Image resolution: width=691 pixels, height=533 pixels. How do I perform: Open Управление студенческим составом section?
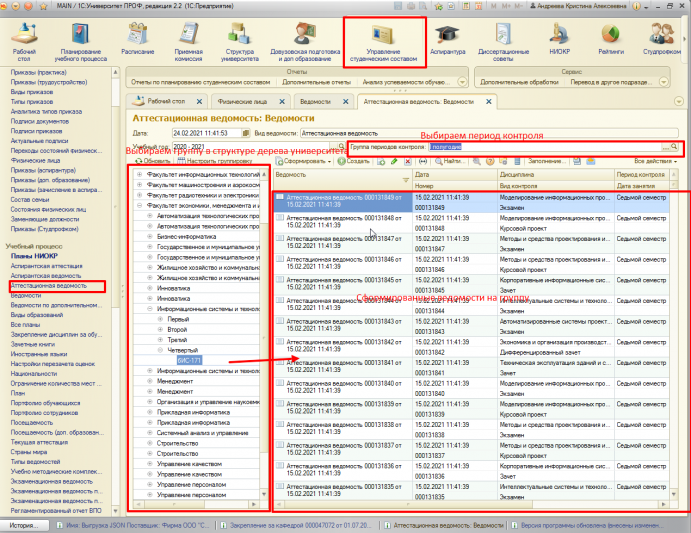tap(383, 42)
